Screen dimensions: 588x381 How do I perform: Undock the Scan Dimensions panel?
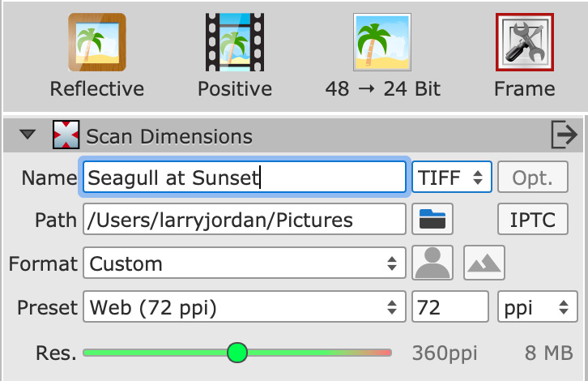click(x=564, y=135)
